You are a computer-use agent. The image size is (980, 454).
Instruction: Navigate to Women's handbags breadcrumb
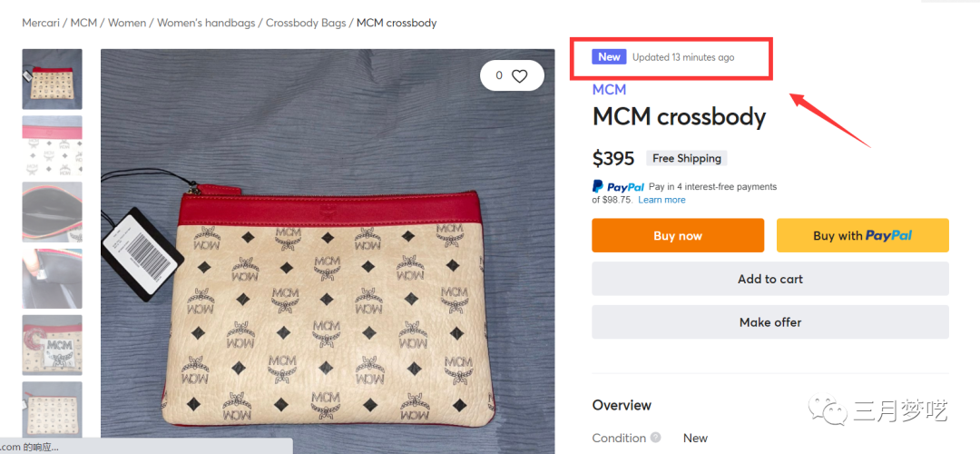tap(205, 23)
